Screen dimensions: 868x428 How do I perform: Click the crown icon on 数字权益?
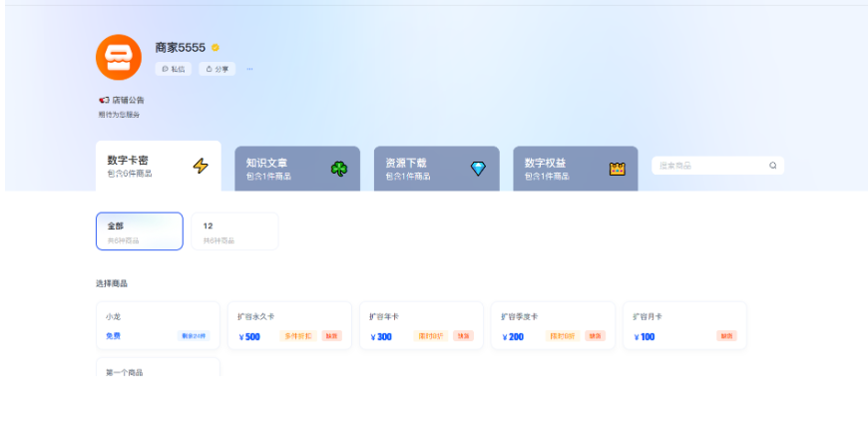(x=617, y=169)
